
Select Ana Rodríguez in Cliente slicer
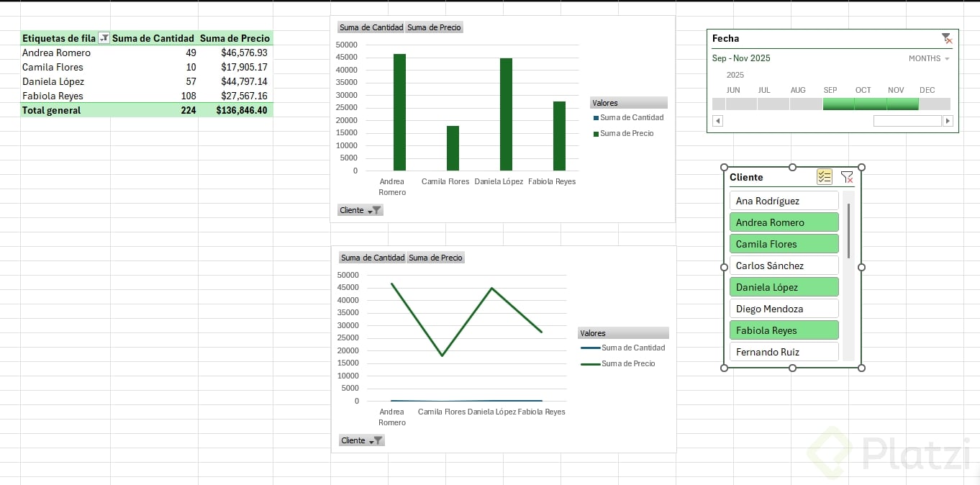784,201
